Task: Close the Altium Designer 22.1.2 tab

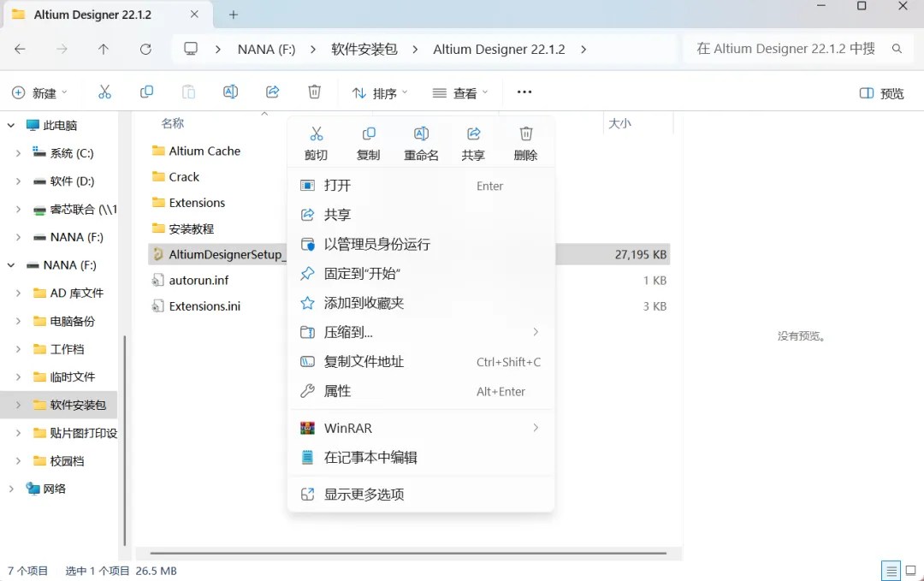Action: (194, 15)
